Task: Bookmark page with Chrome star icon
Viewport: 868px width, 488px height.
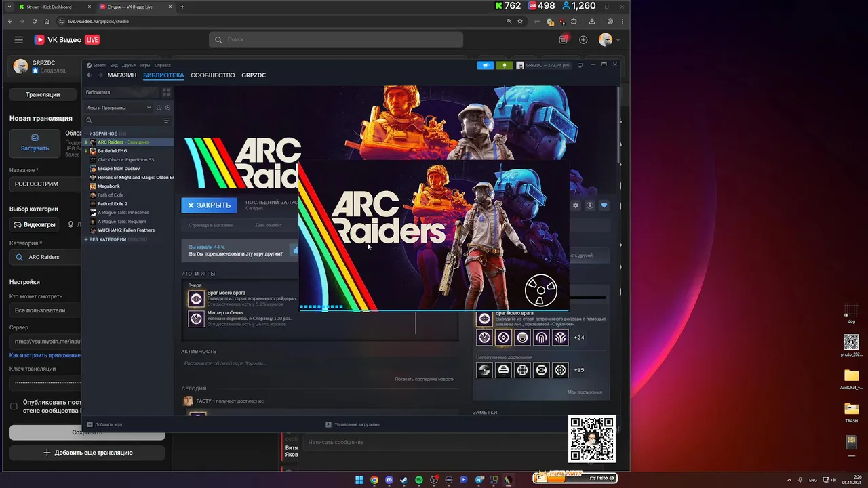Action: [x=520, y=21]
